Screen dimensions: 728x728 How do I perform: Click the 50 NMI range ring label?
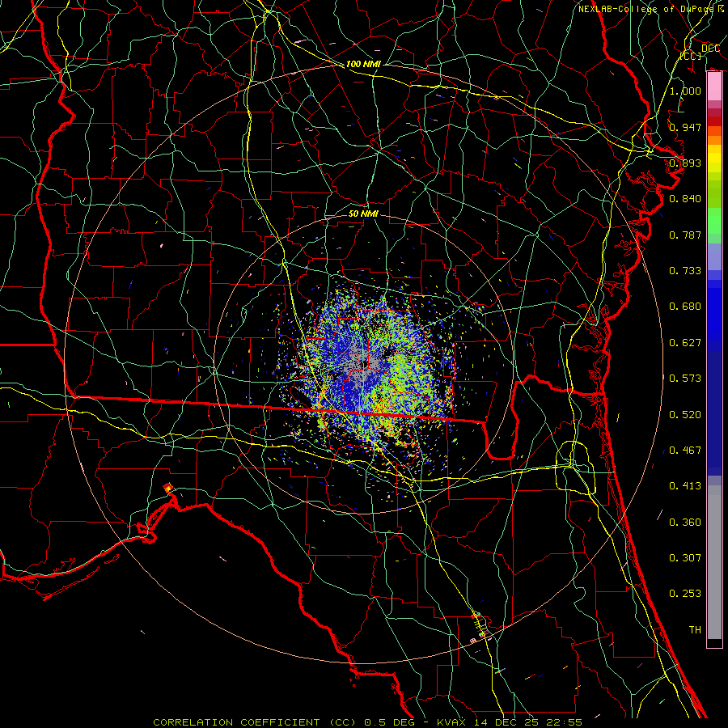click(363, 214)
